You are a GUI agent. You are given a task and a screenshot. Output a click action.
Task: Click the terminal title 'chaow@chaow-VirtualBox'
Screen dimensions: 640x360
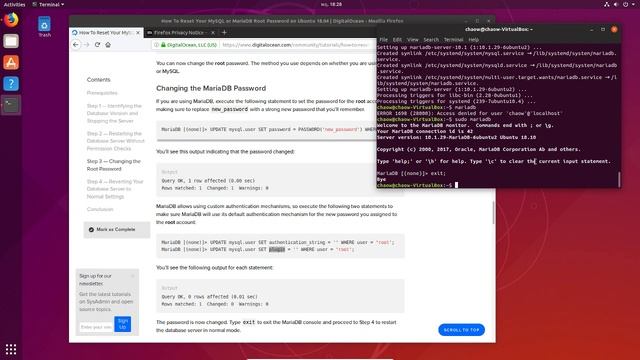(498, 29)
